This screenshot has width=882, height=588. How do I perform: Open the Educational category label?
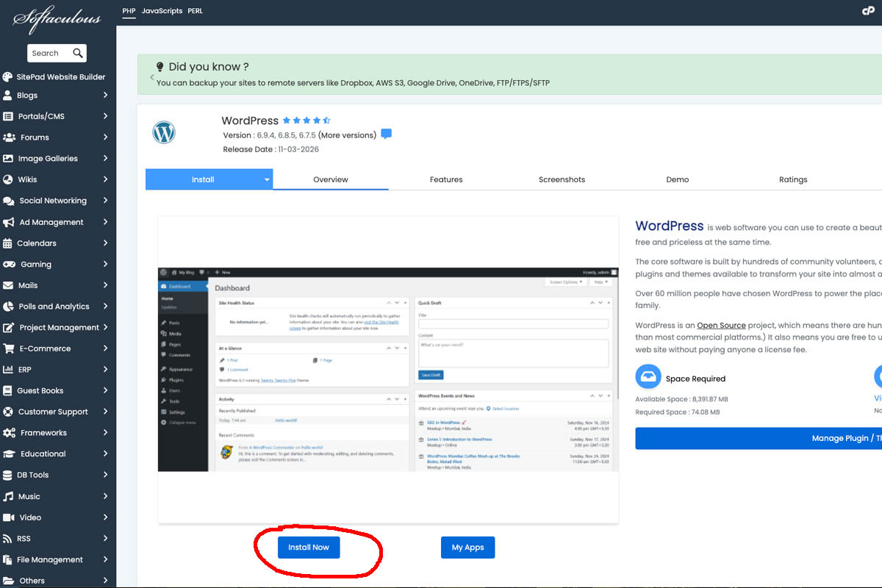pos(43,454)
